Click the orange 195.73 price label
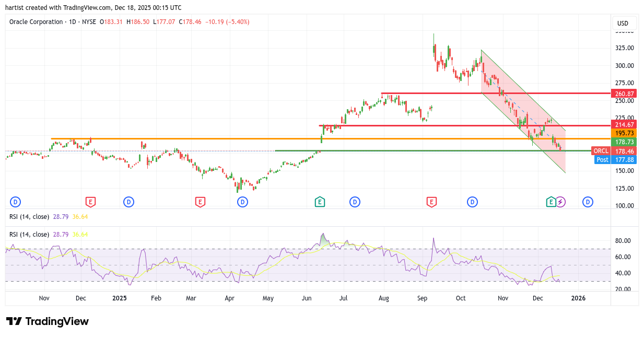This screenshot has height=337, width=644. [625, 133]
